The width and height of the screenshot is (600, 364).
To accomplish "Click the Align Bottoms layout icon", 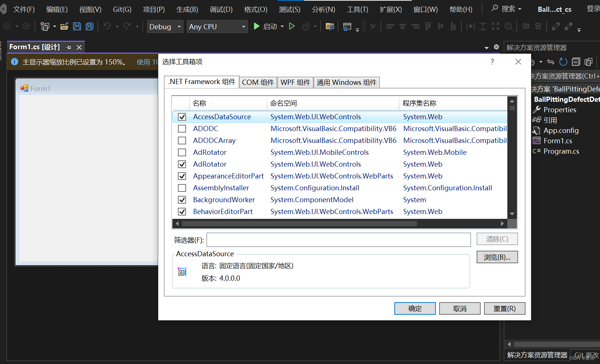I will [x=453, y=26].
